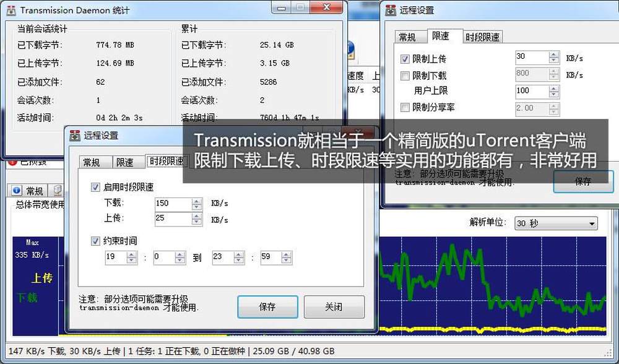Decrease 用户上限 100 value with down arrow
Screen dimensions: 619x364
pos(554,94)
